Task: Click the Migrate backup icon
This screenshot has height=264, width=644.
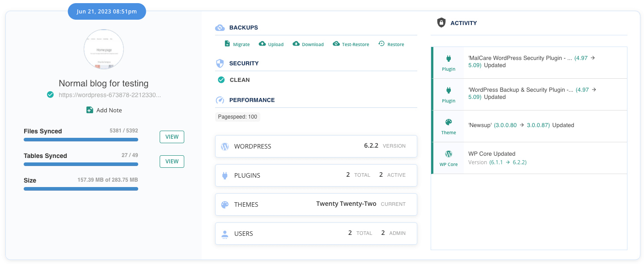Action: click(x=227, y=44)
